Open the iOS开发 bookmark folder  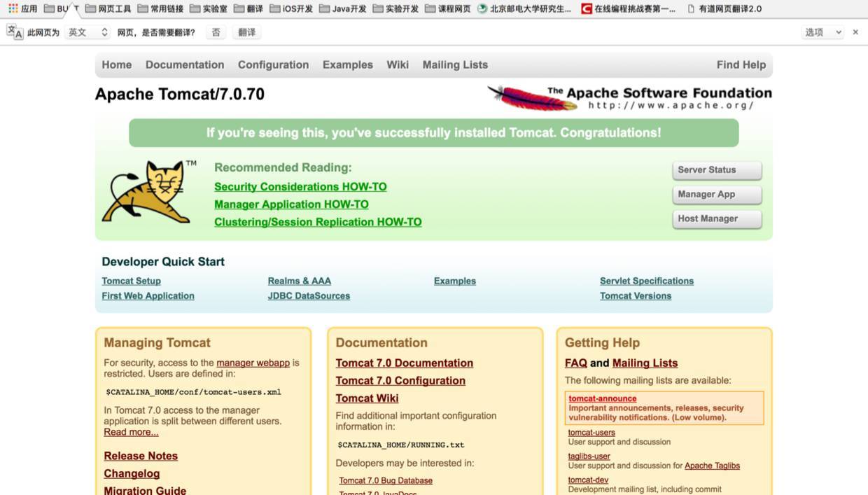coord(290,9)
